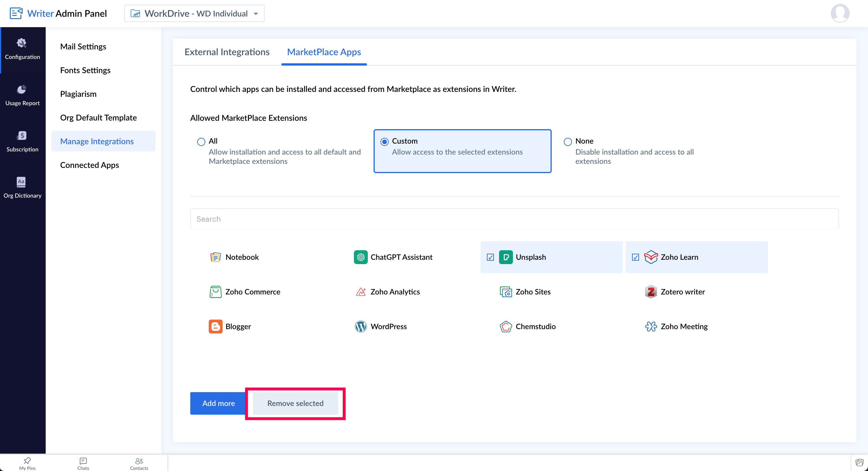
Task: Open the user profile avatar
Action: click(840, 14)
